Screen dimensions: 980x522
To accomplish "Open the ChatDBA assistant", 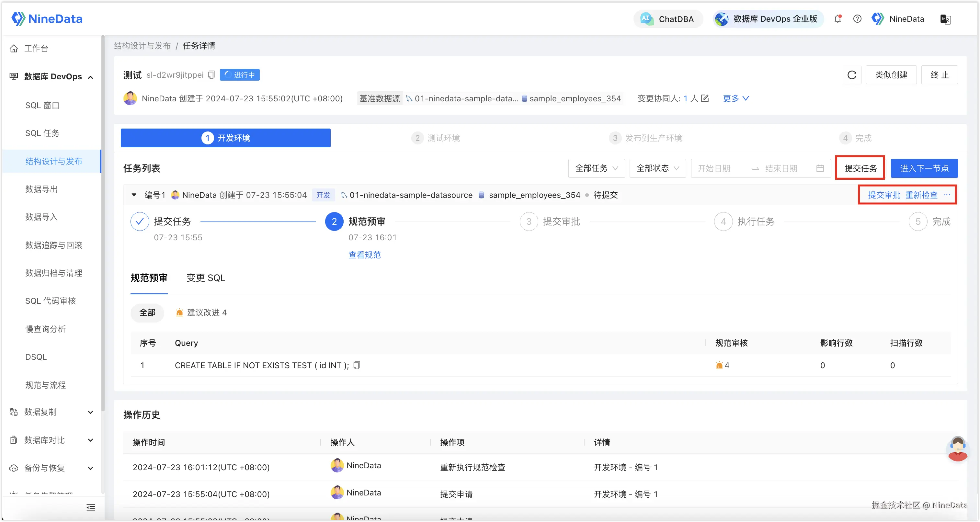I will point(668,19).
